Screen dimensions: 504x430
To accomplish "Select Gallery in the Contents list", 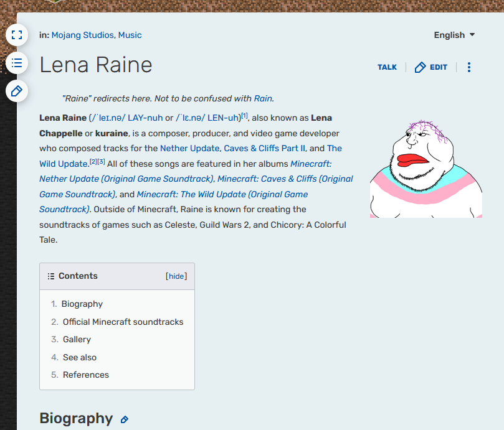I will tap(77, 340).
